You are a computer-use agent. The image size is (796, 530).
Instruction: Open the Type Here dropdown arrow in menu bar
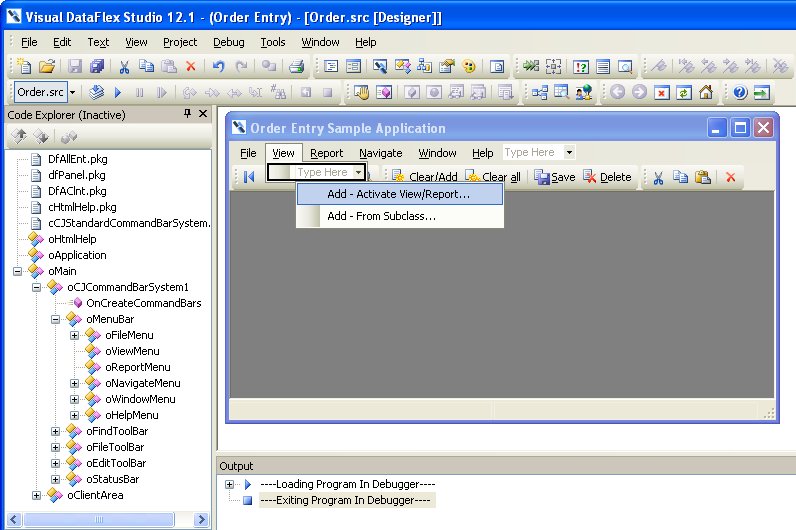(570, 152)
